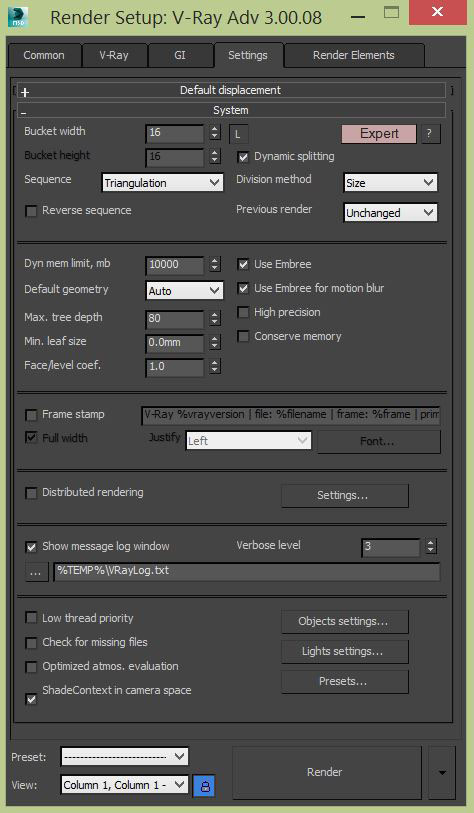Open Previous render dropdown showing Unchanged
Screen dimensions: 474x813
[x=390, y=213]
